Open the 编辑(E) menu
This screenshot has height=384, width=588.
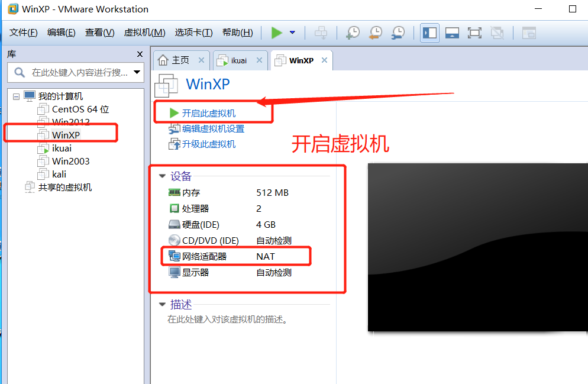[x=62, y=33]
